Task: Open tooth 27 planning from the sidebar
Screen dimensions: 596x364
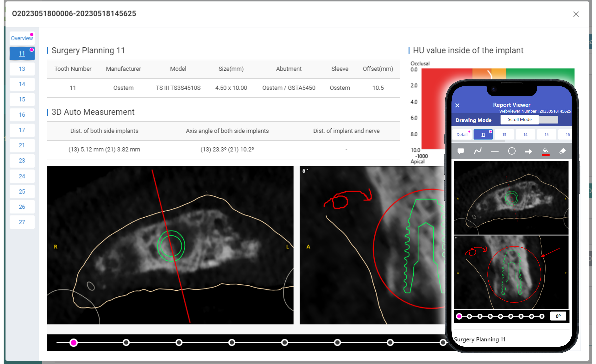Action: coord(22,222)
